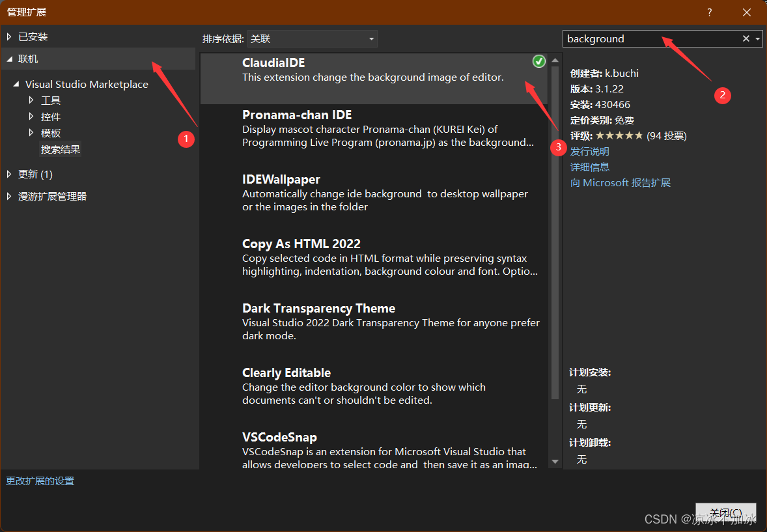Viewport: 767px width, 532px height.
Task: Select the ClaudiaIDE extension entry
Action: [374, 78]
